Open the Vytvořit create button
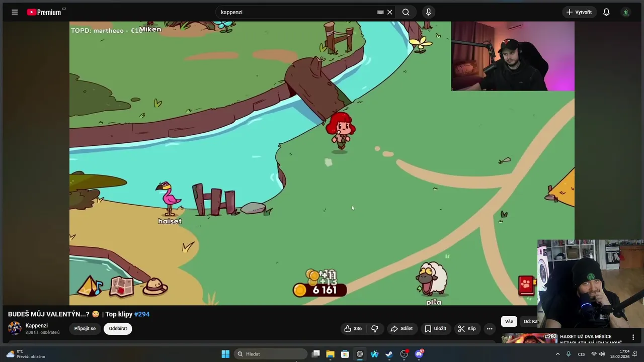The width and height of the screenshot is (644, 362). [579, 12]
